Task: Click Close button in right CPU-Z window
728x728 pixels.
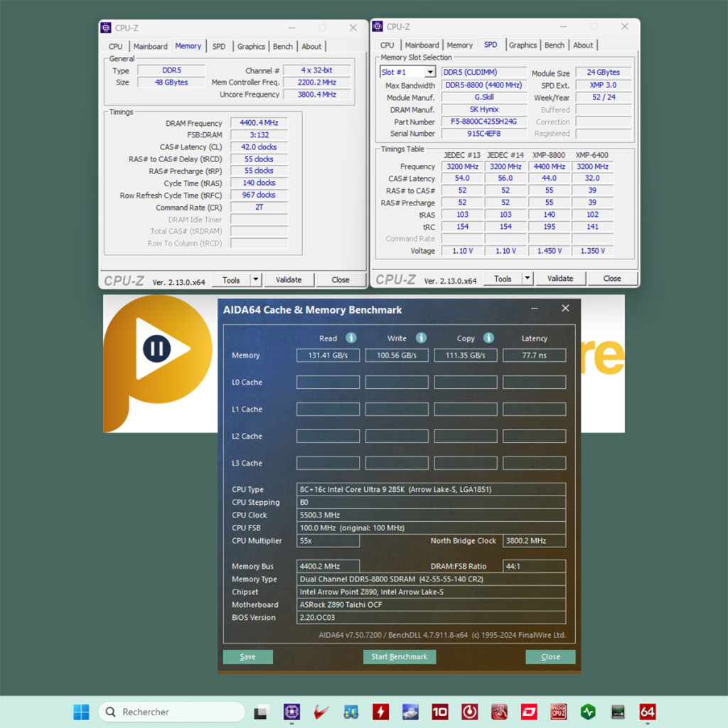Action: point(612,279)
